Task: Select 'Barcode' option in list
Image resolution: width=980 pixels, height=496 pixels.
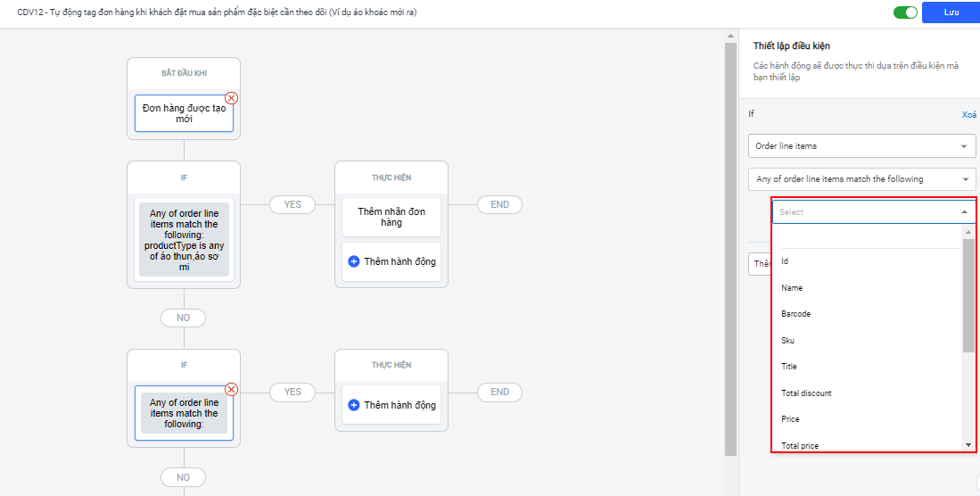Action: [x=795, y=314]
